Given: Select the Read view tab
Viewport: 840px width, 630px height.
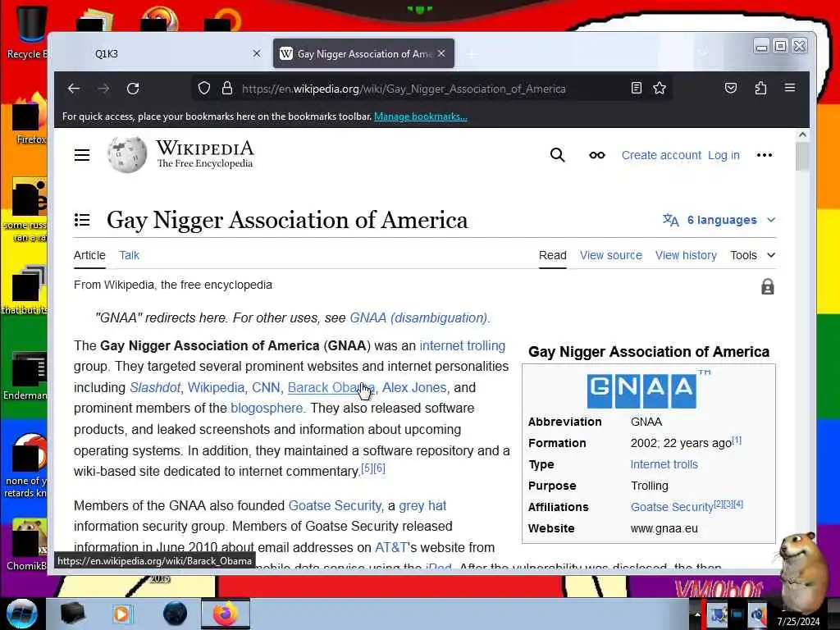Looking at the screenshot, I should click(552, 256).
